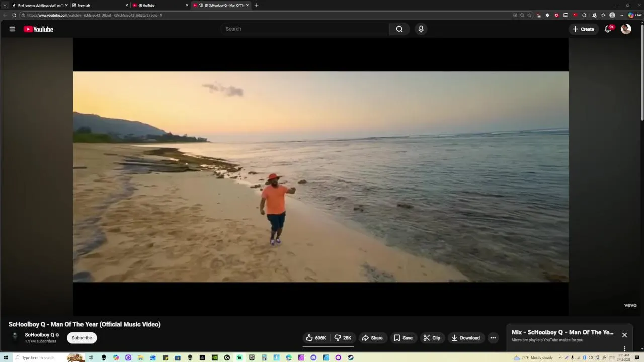
Task: Open the ScHoolboy Q channel name link
Action: pos(39,335)
